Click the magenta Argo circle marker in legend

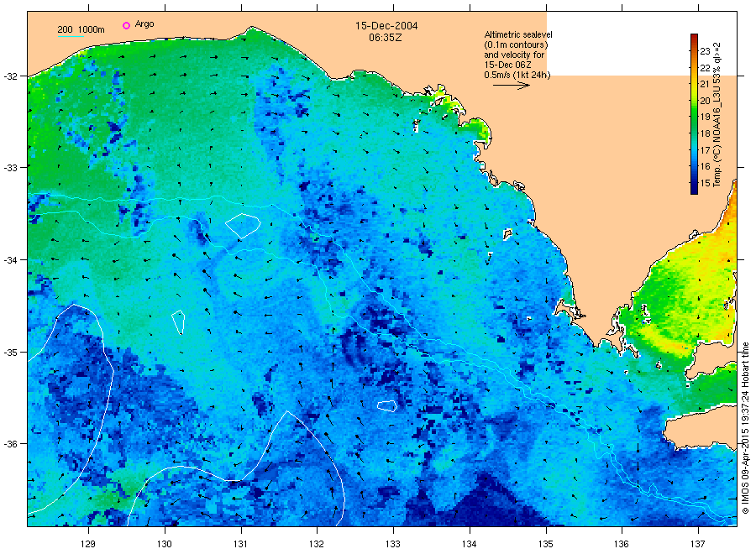126,25
